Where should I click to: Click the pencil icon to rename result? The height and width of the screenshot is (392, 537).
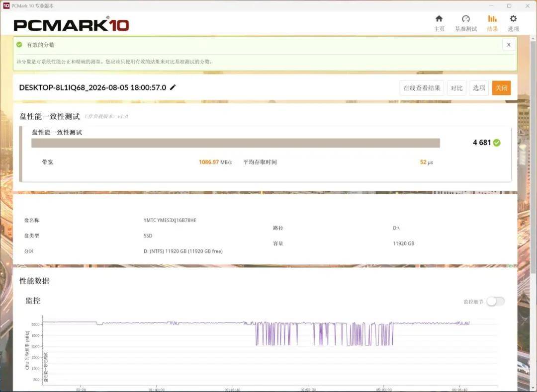(173, 87)
